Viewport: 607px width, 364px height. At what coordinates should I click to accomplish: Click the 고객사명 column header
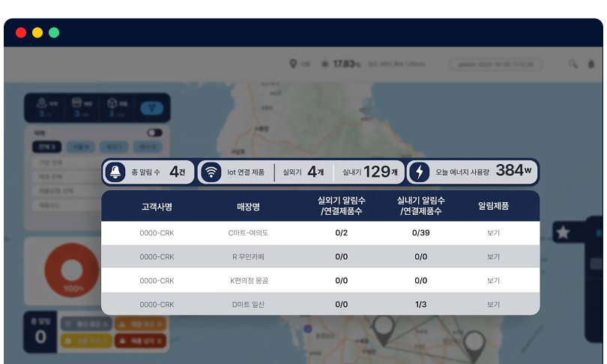coord(157,207)
